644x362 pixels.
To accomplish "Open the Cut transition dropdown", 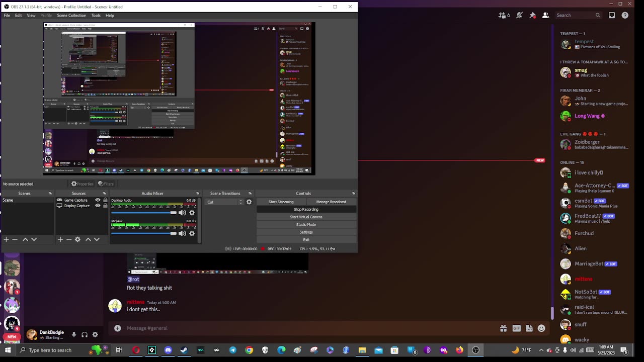I will pyautogui.click(x=225, y=202).
